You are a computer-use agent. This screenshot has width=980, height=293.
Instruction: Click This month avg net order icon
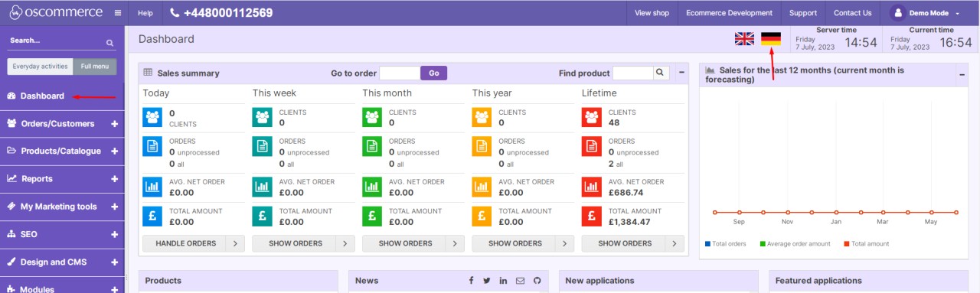(372, 186)
